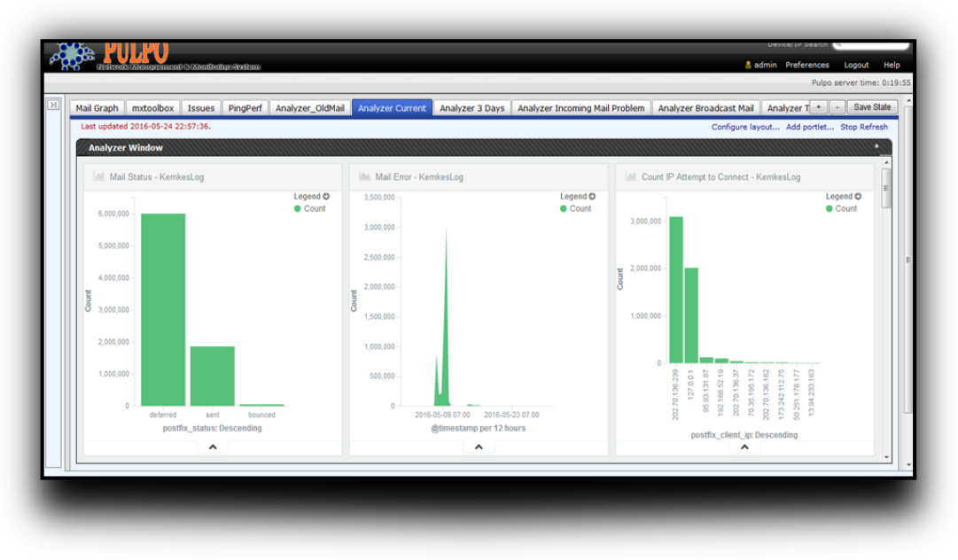The width and height of the screenshot is (958, 560).
Task: Expand the spy panel under Mail Status chart
Action: pyautogui.click(x=213, y=447)
